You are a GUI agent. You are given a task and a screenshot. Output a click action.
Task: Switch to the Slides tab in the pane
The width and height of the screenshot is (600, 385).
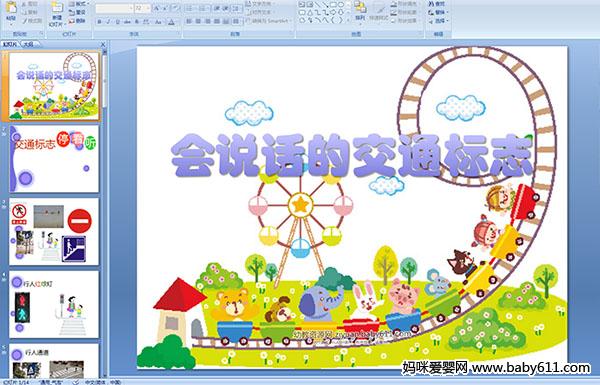pos(10,44)
